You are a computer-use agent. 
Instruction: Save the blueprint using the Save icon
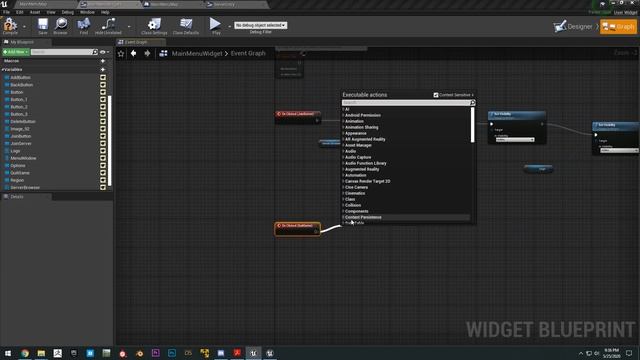(x=42, y=26)
